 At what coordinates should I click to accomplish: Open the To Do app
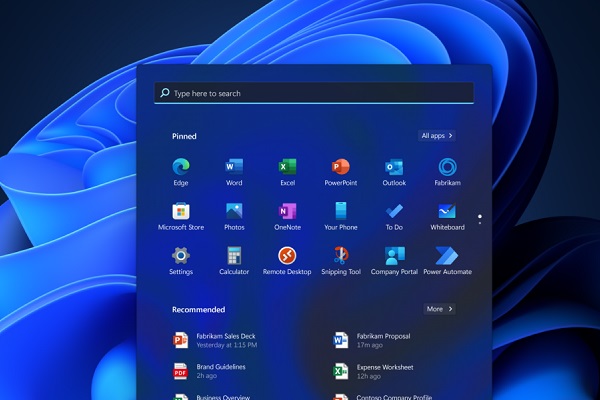click(x=394, y=216)
